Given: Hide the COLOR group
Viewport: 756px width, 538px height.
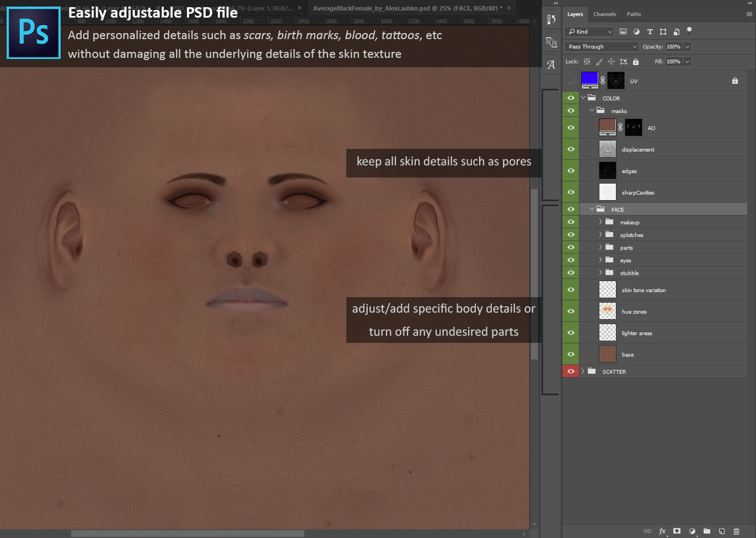Looking at the screenshot, I should point(571,98).
